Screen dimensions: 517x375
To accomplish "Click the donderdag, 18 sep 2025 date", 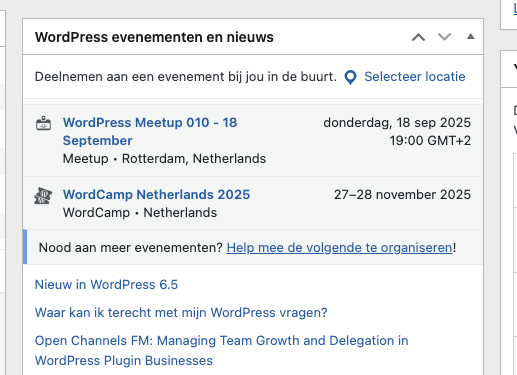I will (x=397, y=123).
